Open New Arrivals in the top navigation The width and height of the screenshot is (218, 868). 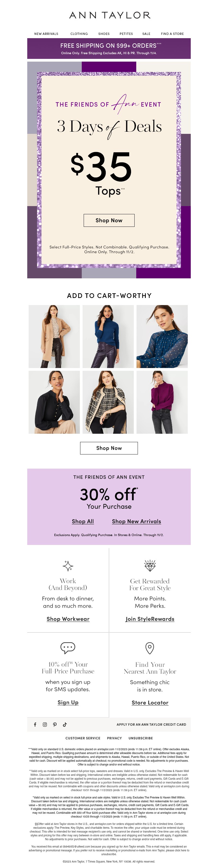[46, 34]
